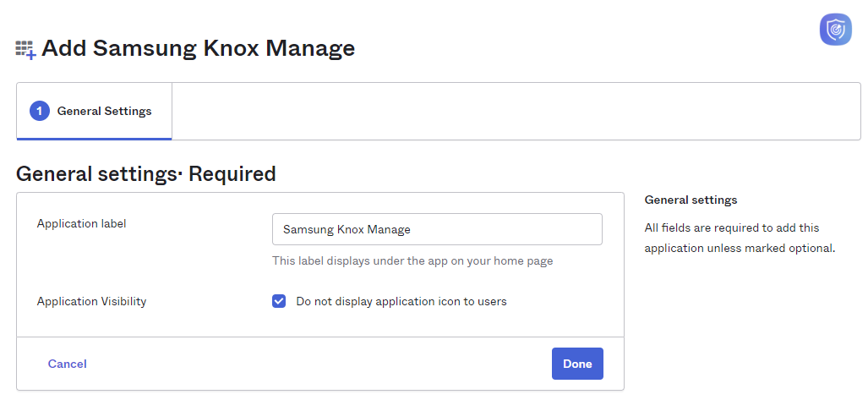The width and height of the screenshot is (868, 400).
Task: Click the Cancel link
Action: click(x=67, y=364)
